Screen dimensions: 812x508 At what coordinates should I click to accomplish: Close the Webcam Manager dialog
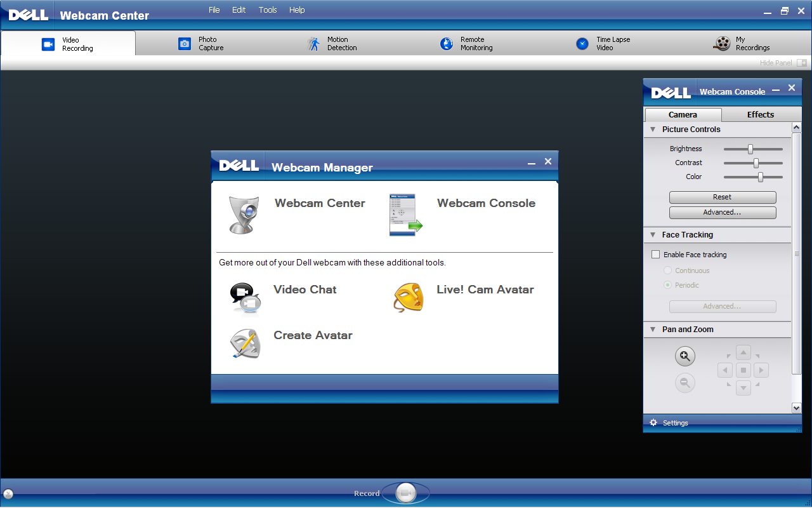pos(548,161)
